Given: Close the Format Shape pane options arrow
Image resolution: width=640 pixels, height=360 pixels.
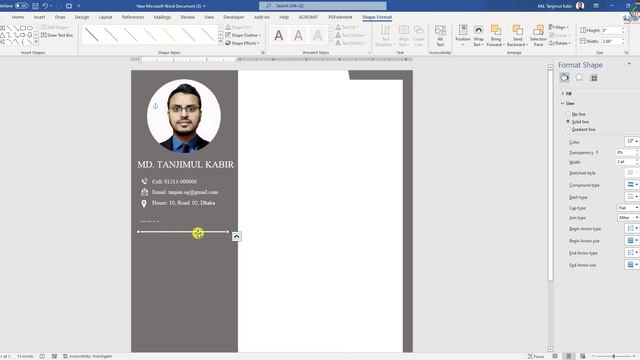Looking at the screenshot, I should [x=629, y=64].
